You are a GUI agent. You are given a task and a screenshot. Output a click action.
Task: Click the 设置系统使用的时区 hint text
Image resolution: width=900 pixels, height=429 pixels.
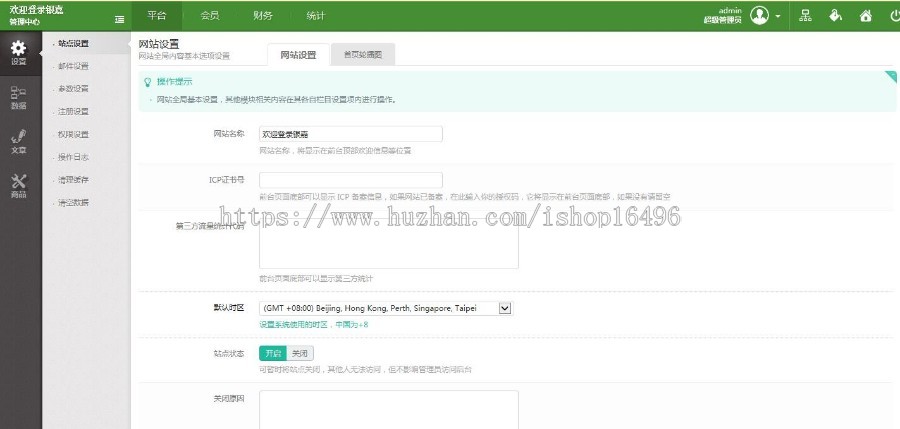tap(313, 324)
